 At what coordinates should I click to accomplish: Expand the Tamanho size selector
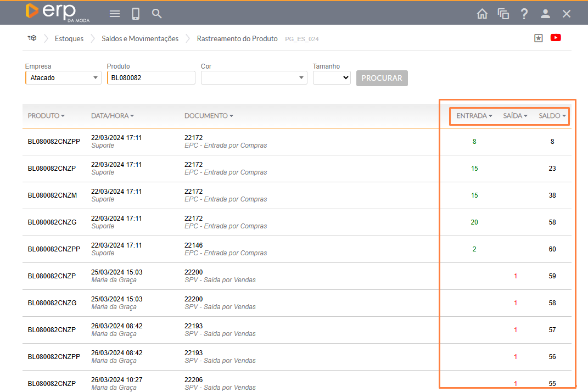point(332,78)
